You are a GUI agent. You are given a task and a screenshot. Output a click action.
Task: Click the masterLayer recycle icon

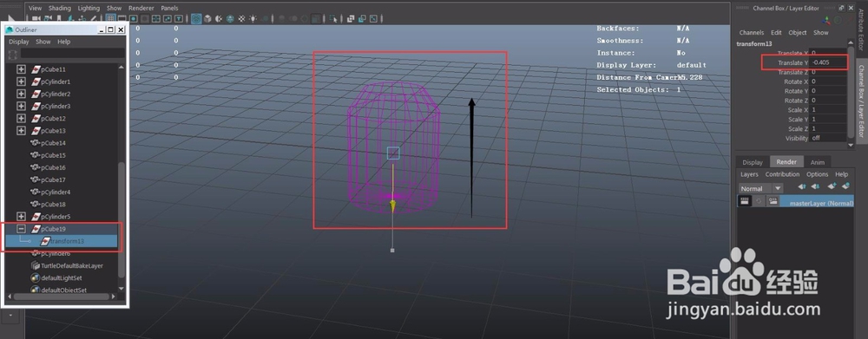[x=759, y=202]
